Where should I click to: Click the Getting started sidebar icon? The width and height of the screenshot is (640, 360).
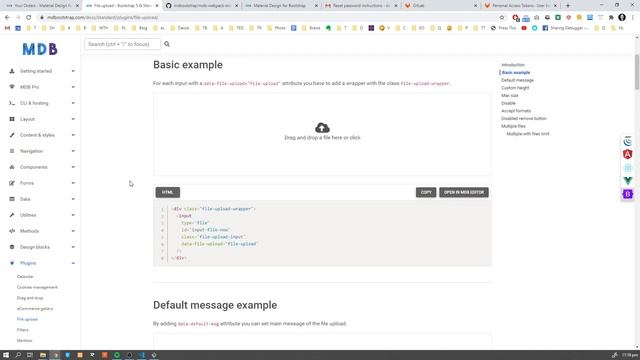coord(12,71)
